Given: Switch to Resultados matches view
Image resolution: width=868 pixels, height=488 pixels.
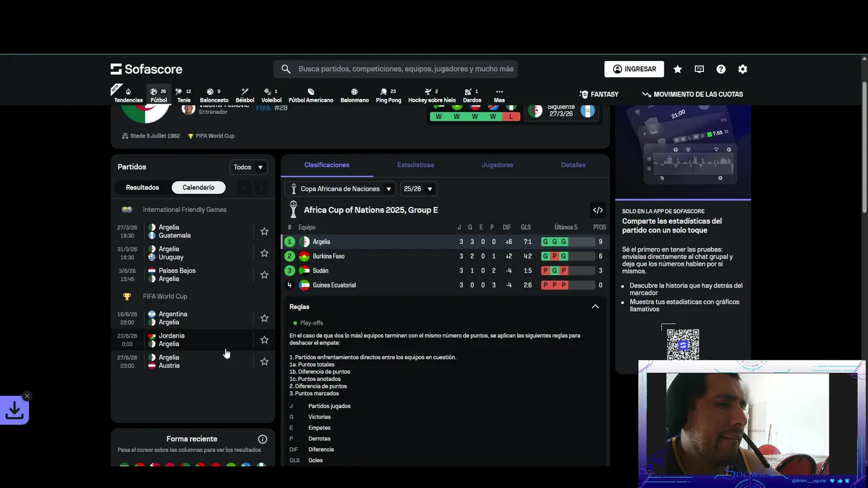Looking at the screenshot, I should pyautogui.click(x=142, y=188).
